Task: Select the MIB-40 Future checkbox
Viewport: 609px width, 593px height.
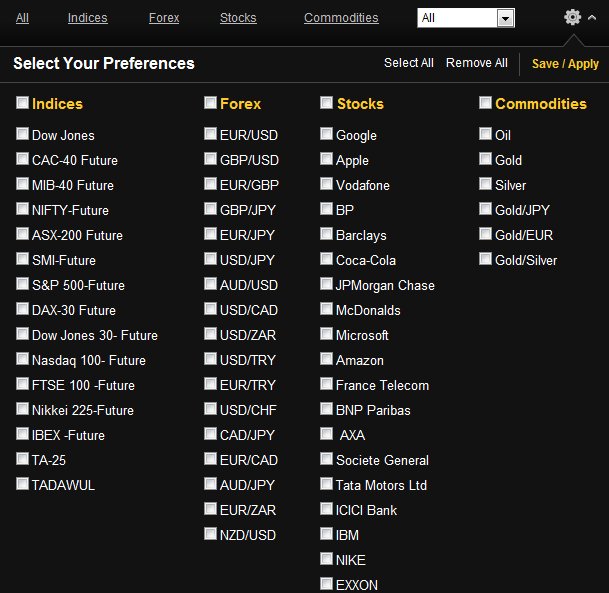Action: (x=23, y=184)
